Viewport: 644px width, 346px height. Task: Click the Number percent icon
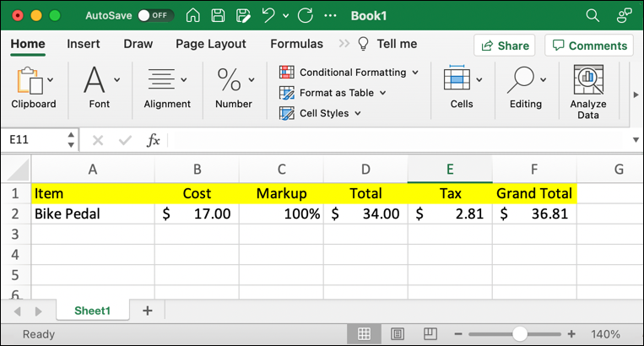pos(229,79)
